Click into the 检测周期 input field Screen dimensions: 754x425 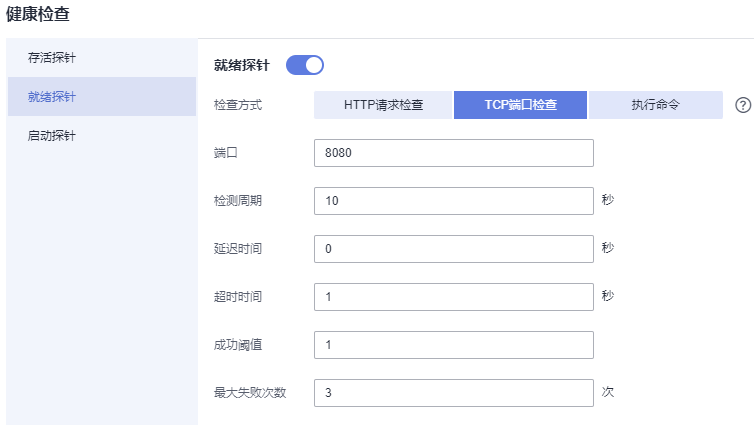point(454,201)
